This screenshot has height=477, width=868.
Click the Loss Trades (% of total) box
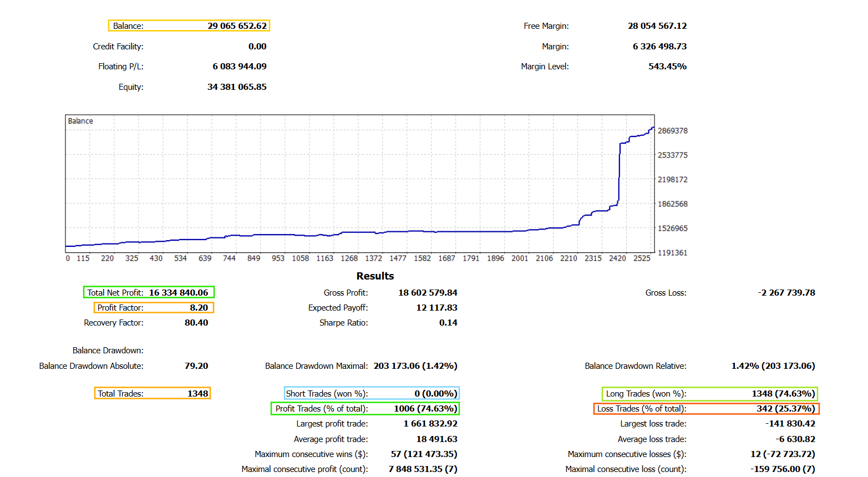click(706, 409)
